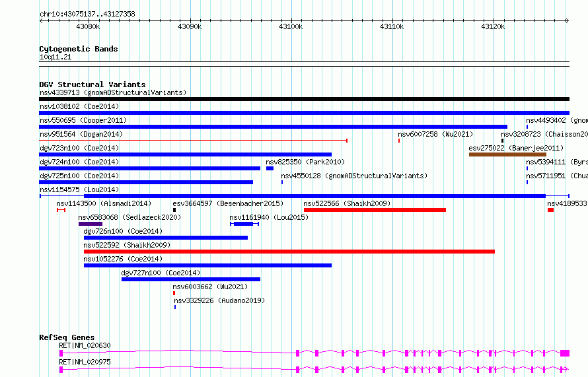Click the 43090k ruler label
The image size is (588, 377).
pyautogui.click(x=190, y=26)
